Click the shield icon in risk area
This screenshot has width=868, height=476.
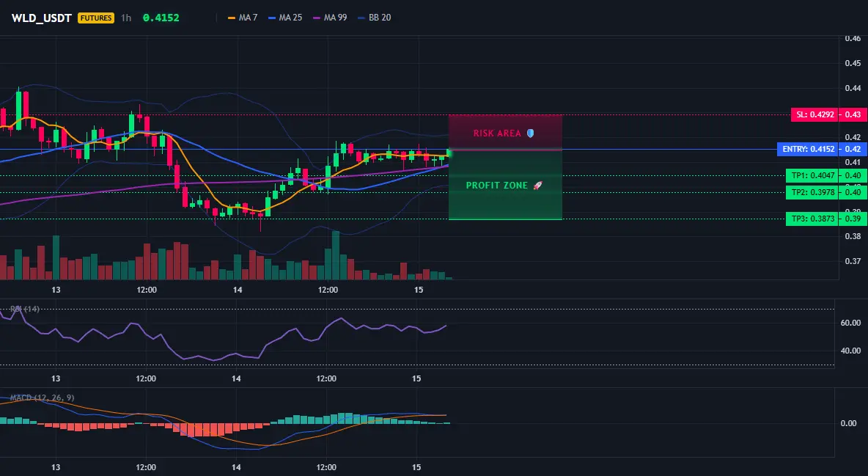[530, 133]
